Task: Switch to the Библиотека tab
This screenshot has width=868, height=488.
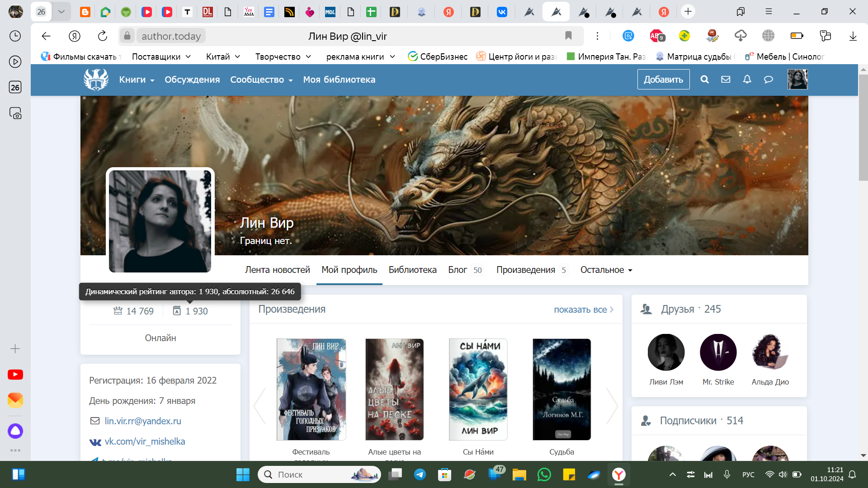Action: coord(412,270)
